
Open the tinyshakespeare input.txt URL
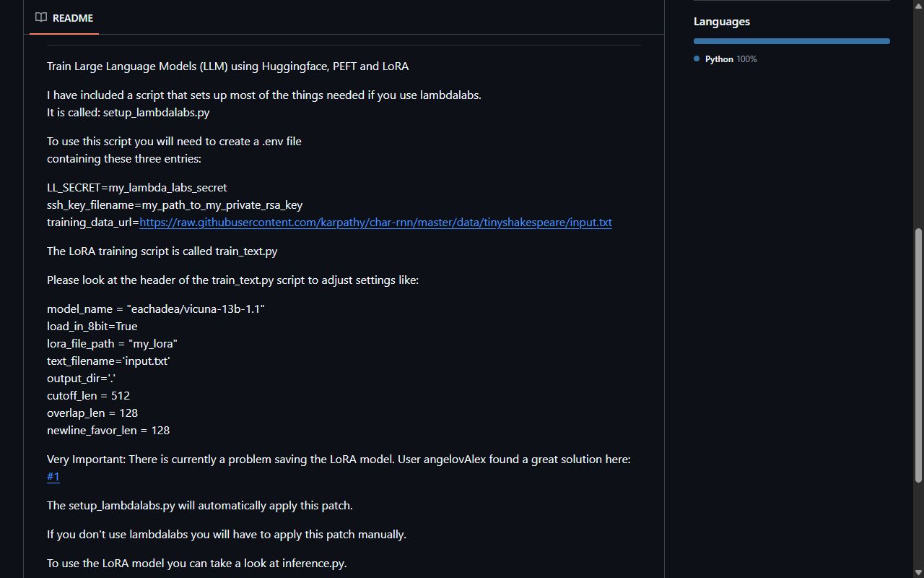click(x=375, y=222)
